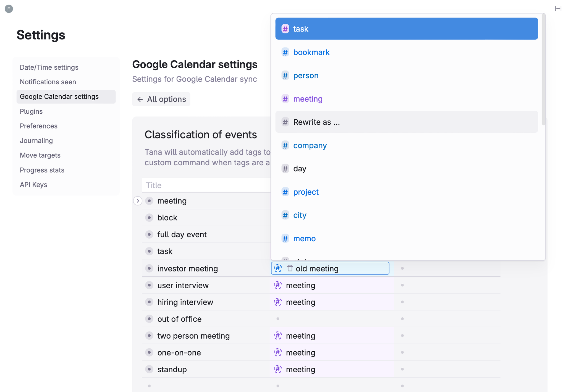Click the bullet beside full day event
Screen dimensions: 566x392
149,234
